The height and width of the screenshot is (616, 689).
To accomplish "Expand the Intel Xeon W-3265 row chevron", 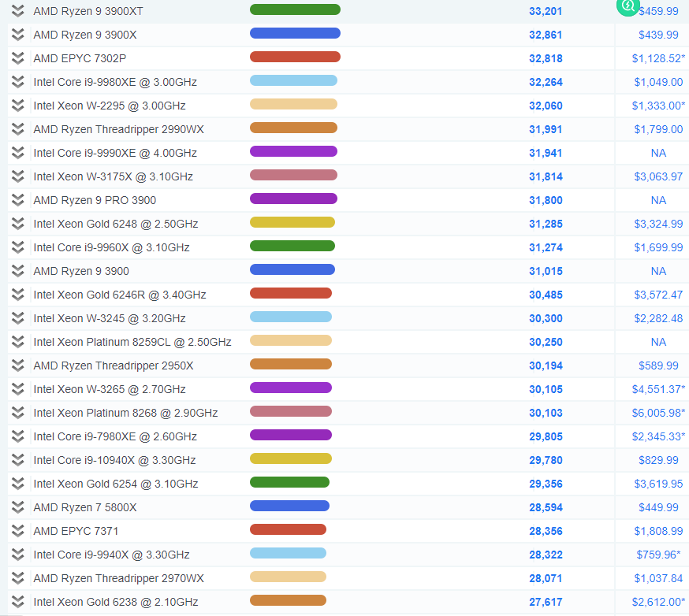I will 17,389.
